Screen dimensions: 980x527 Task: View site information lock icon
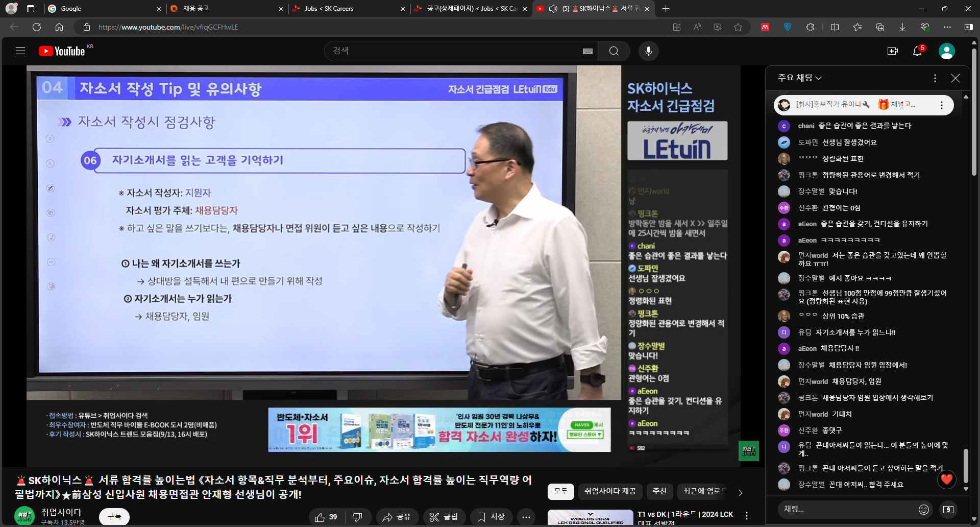[87, 27]
